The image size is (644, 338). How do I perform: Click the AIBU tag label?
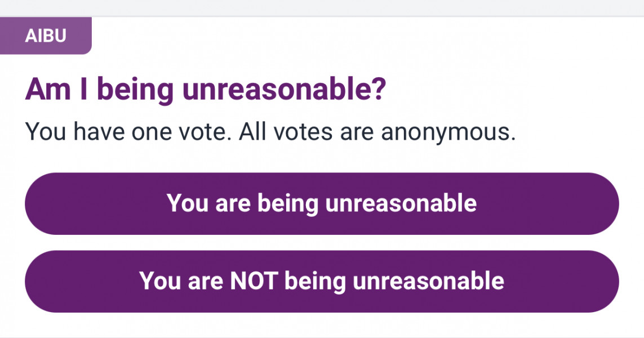tap(46, 36)
